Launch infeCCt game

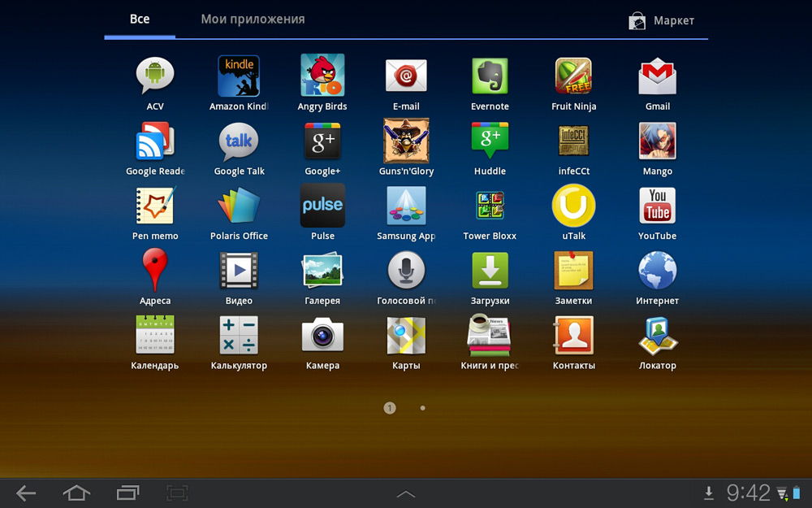point(573,141)
